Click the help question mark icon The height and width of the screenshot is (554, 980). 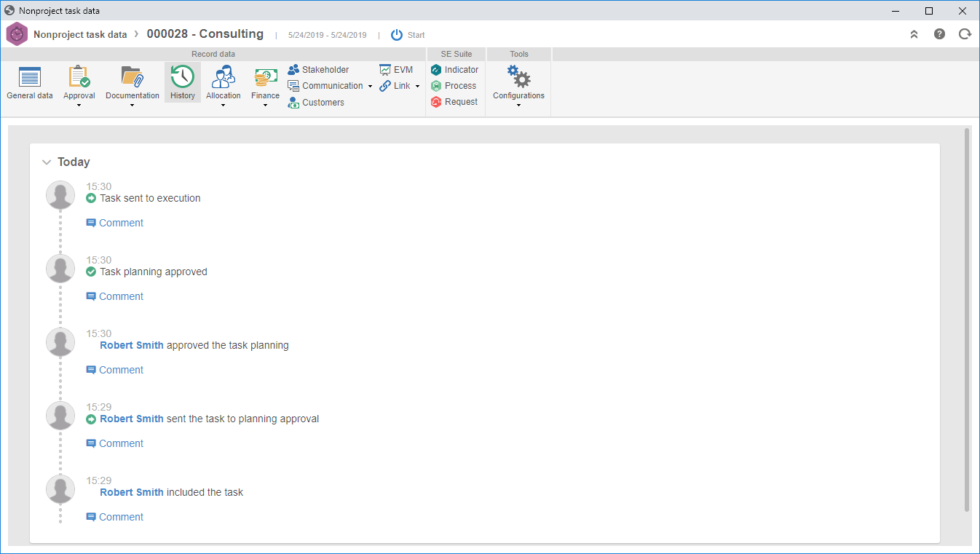(940, 34)
